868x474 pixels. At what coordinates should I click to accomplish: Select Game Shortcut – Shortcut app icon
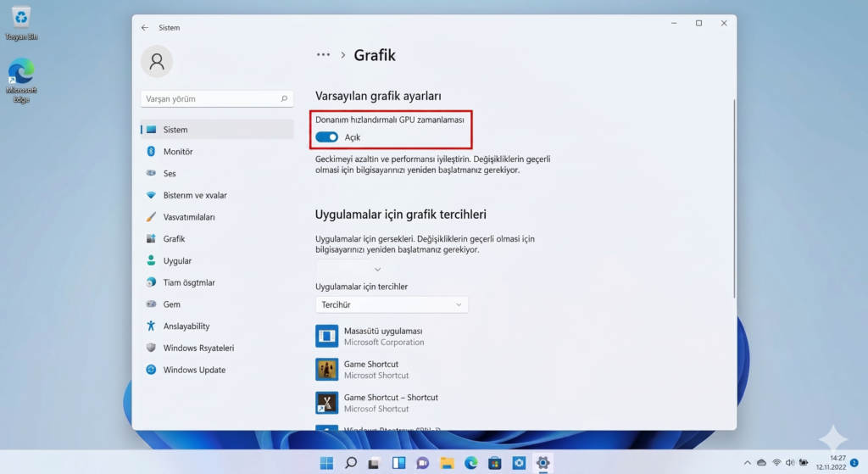326,403
